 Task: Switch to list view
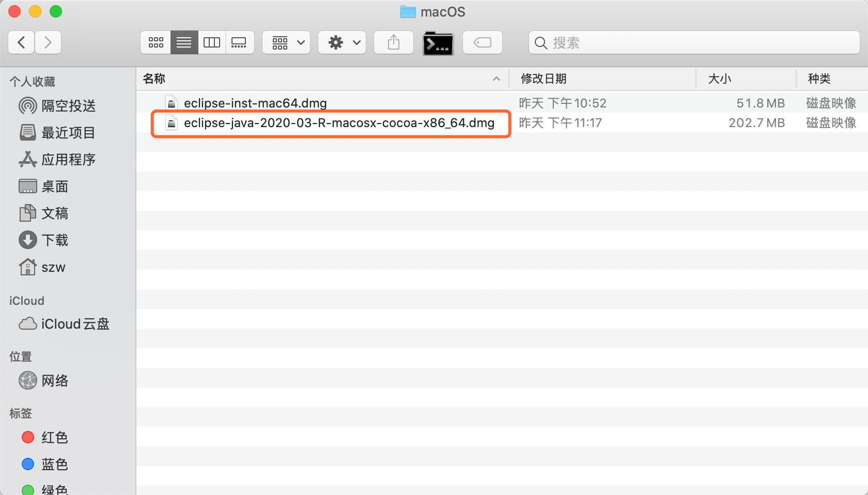pos(184,42)
